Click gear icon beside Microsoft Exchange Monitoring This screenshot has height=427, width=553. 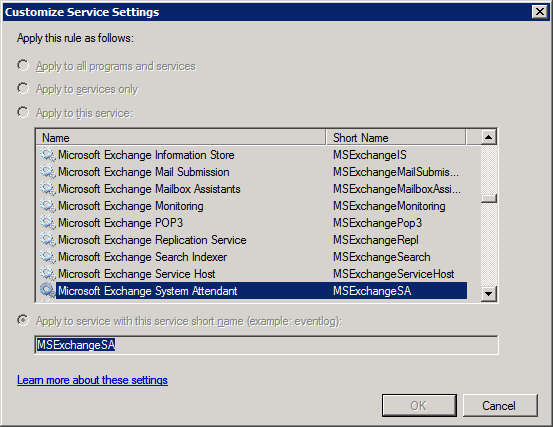point(48,206)
